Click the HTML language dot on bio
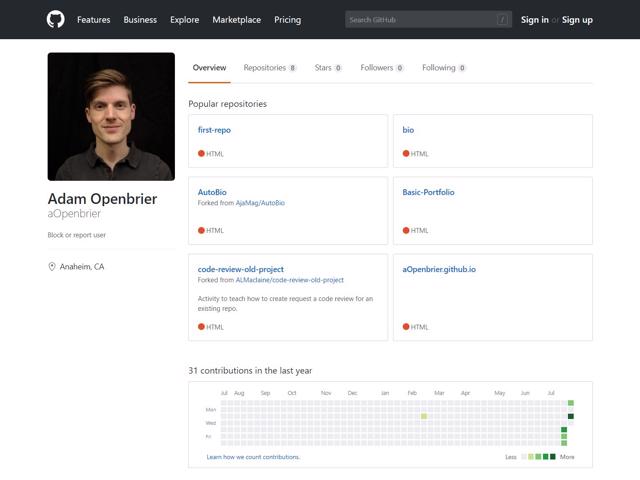Image resolution: width=640 pixels, height=480 pixels. pyautogui.click(x=406, y=153)
